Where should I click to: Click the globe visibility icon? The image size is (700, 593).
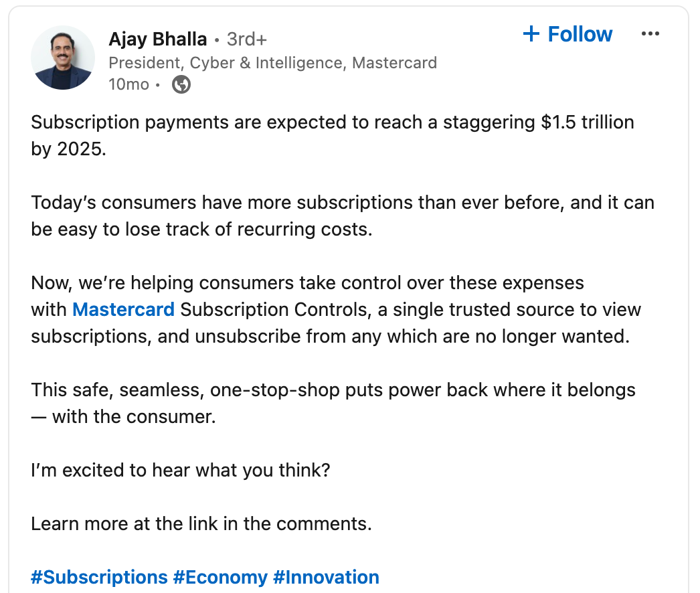click(181, 84)
